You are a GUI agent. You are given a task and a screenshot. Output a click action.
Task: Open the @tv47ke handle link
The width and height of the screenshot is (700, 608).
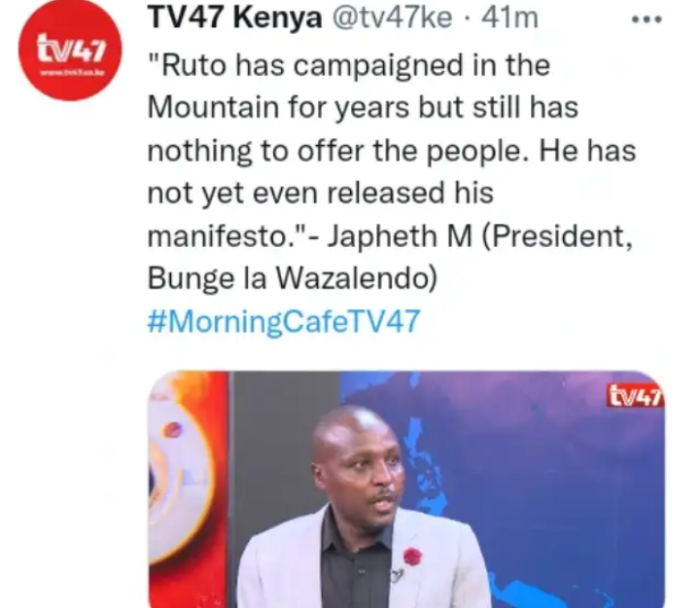393,18
